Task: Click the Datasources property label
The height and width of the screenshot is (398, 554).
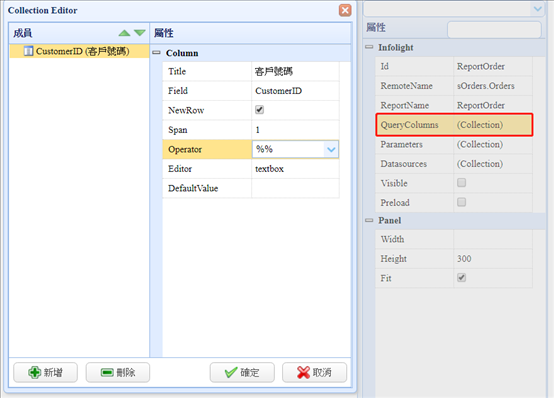Action: pyautogui.click(x=403, y=164)
